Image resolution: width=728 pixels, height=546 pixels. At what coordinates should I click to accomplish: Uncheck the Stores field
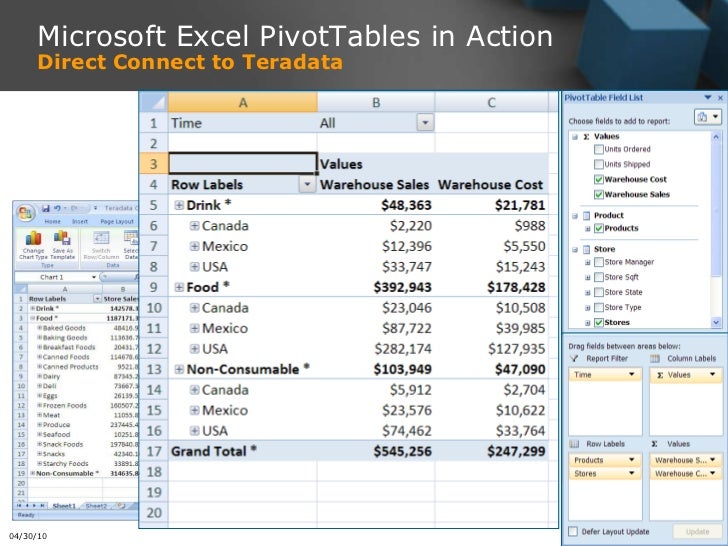pos(599,323)
